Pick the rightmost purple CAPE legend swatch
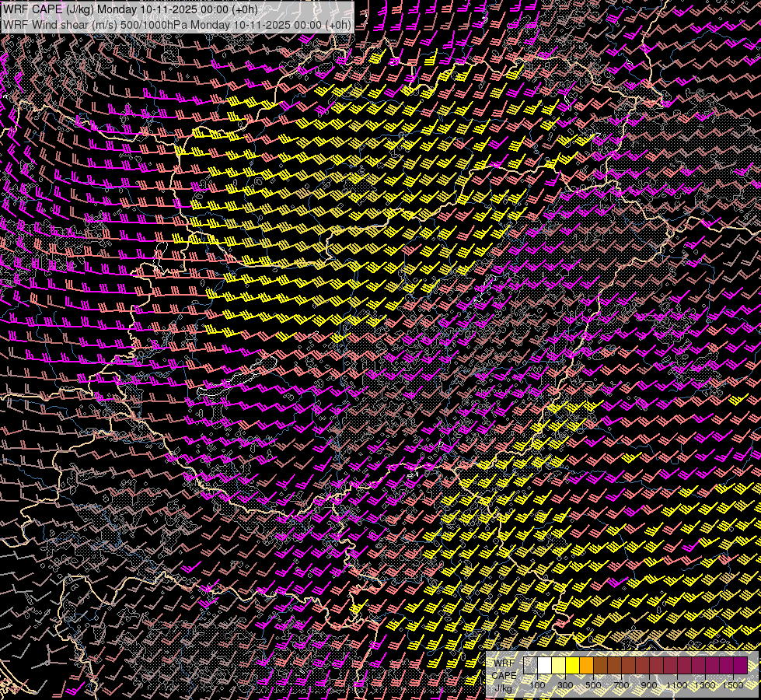Screen dimensions: 761x700 (740, 665)
